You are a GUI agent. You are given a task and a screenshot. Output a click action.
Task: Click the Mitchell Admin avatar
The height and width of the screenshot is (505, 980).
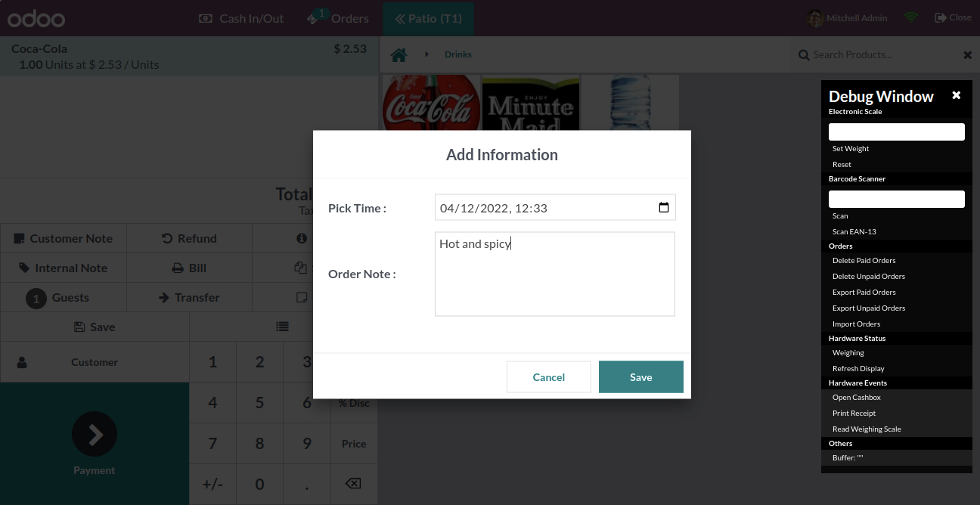tap(814, 18)
